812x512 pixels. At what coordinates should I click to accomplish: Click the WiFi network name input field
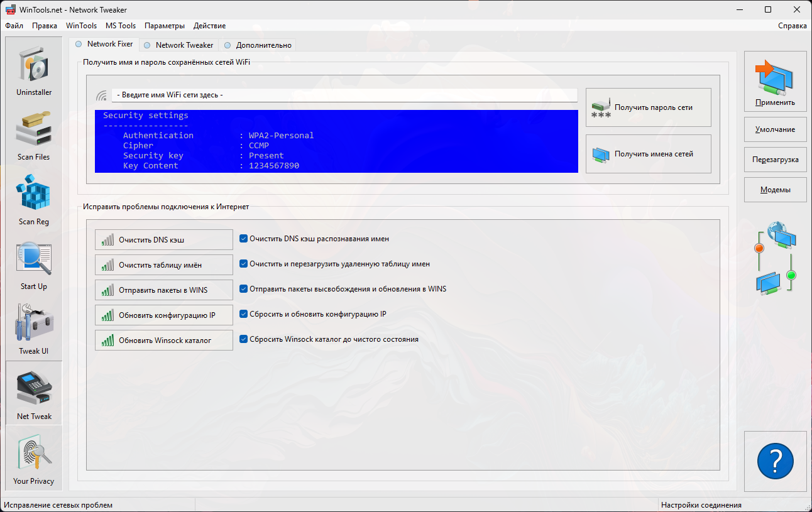click(x=344, y=95)
